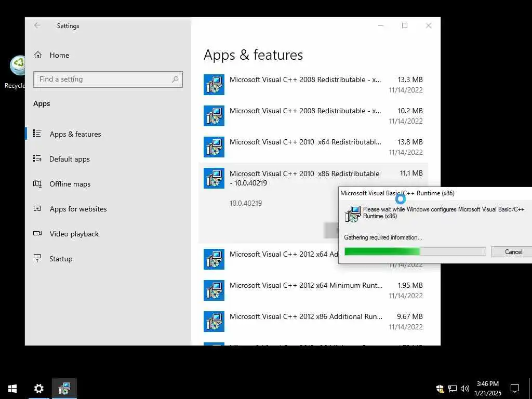Viewport: 532px width, 399px height.
Task: Click the search magnifier in Find a setting
Action: tap(175, 79)
